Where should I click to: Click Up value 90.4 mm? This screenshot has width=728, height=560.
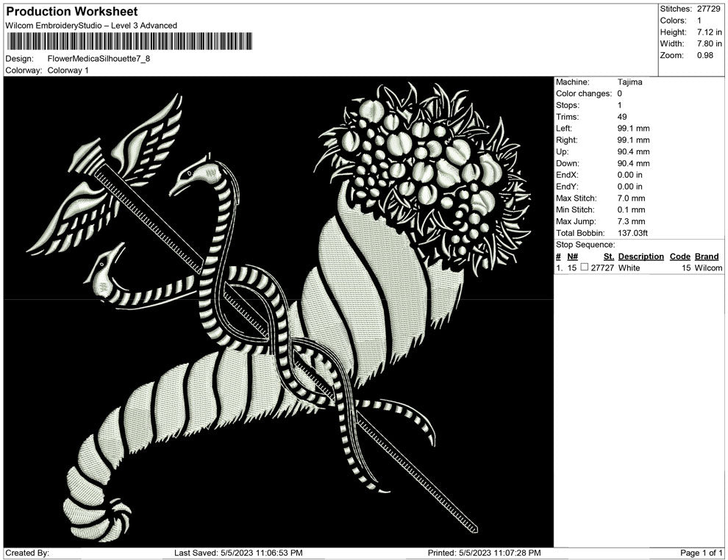(x=633, y=151)
